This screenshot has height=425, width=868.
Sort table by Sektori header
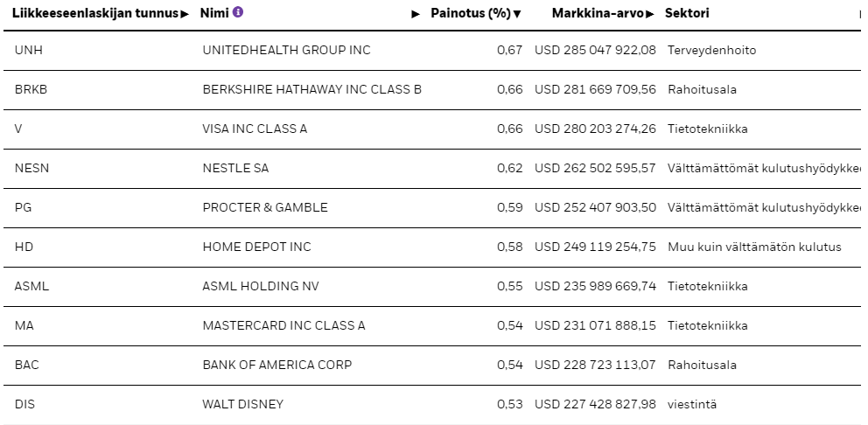[x=687, y=13]
